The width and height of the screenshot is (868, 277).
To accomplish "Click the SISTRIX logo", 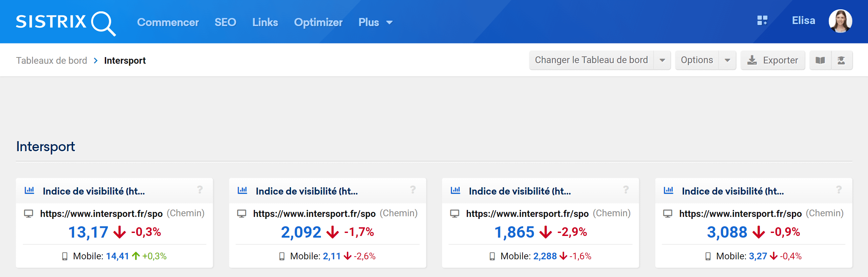I will click(66, 23).
